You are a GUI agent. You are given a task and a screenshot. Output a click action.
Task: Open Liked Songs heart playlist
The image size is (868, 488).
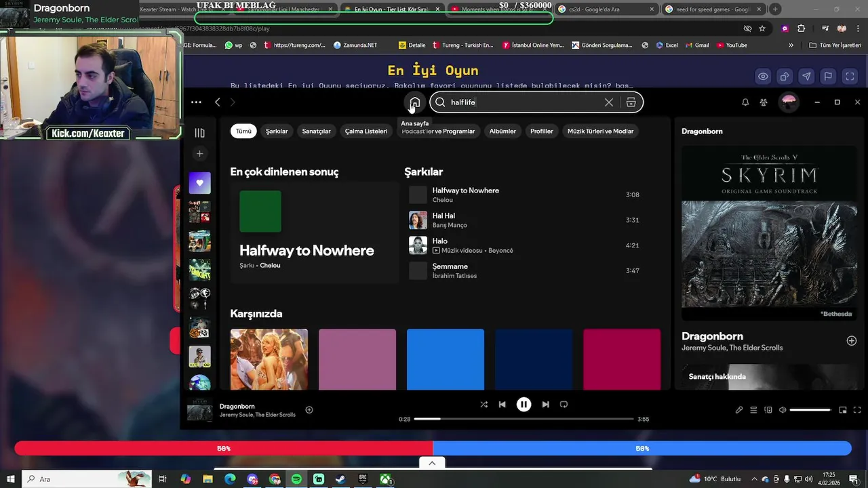[199, 183]
